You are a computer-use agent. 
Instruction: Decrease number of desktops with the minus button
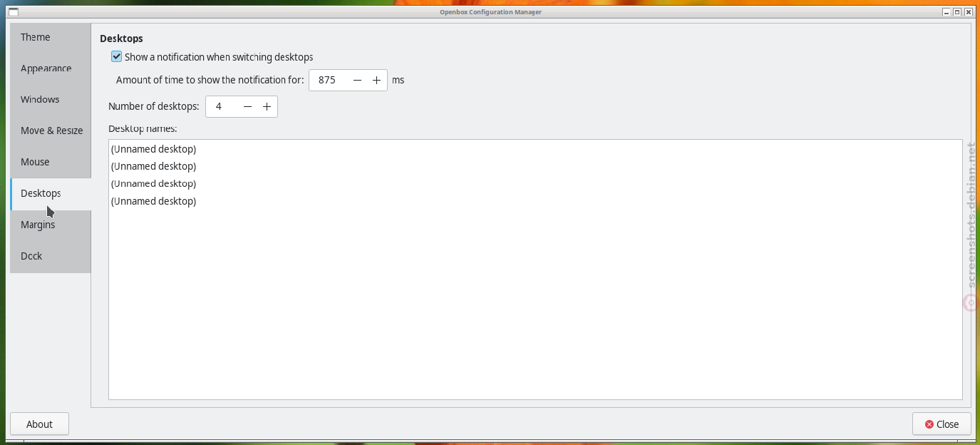[x=247, y=107]
